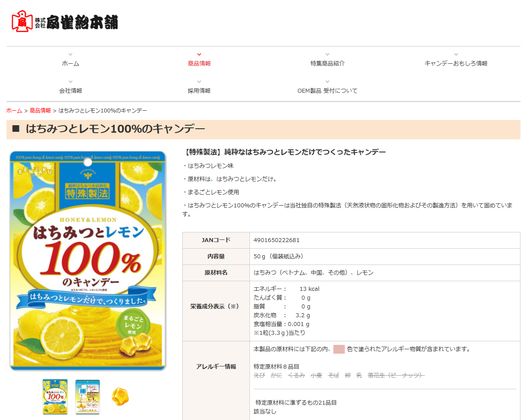Click the はちみつとレモン100%のキャンデー page heading

(x=115, y=129)
